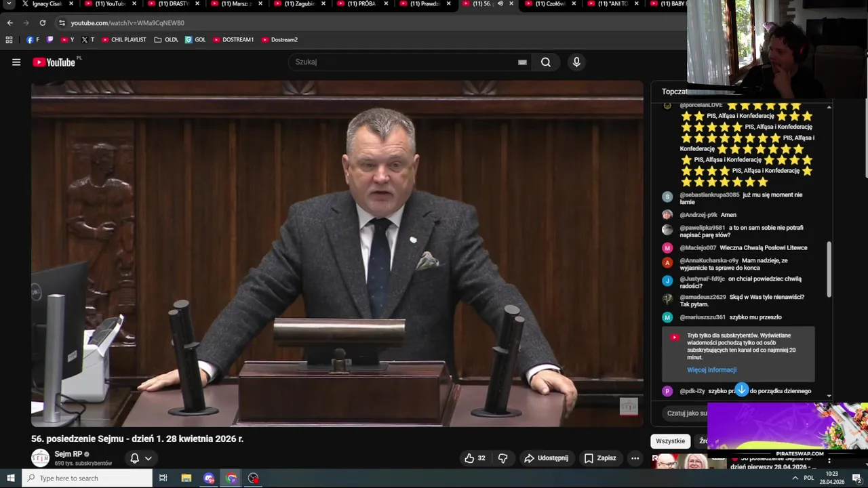Show hidden system tray icons

(795, 478)
